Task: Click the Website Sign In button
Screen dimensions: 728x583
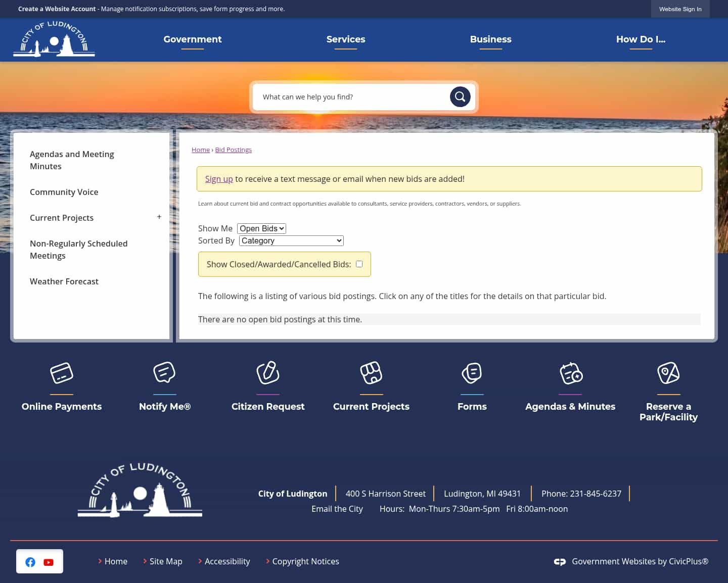Action: click(x=680, y=9)
